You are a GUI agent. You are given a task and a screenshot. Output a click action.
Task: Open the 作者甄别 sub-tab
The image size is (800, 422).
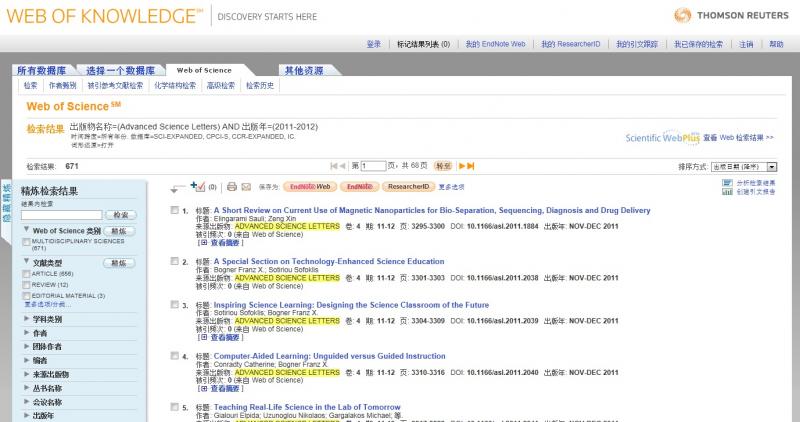(62, 86)
